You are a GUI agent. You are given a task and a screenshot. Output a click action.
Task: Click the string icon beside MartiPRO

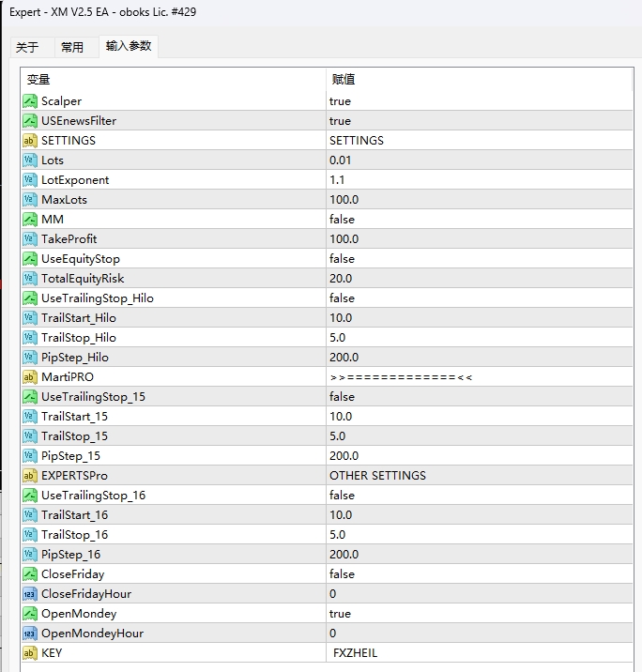click(30, 377)
